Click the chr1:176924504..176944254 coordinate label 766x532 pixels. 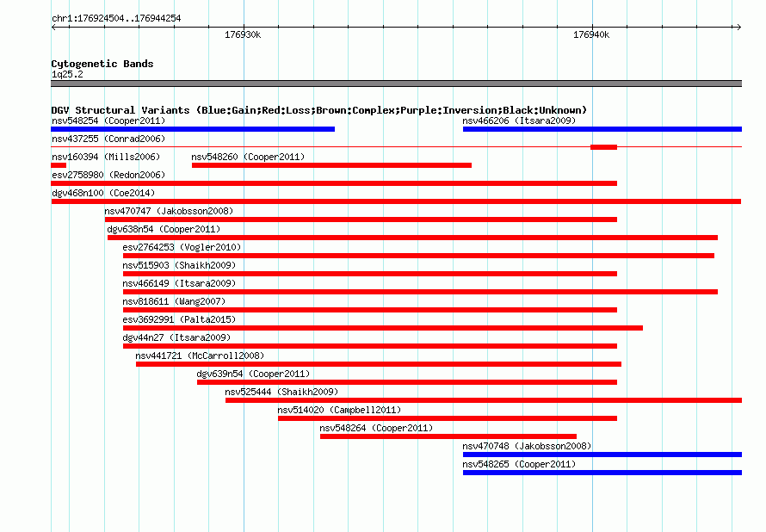coord(116,18)
